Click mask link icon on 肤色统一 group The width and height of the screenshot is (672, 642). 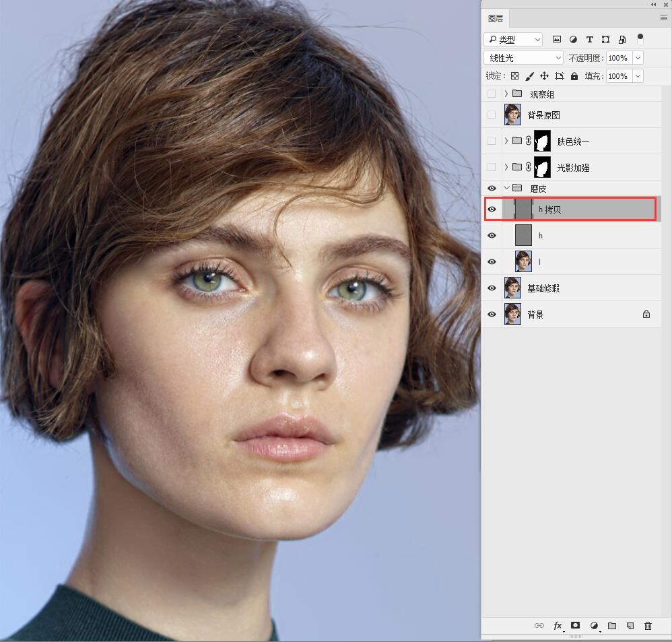click(529, 141)
